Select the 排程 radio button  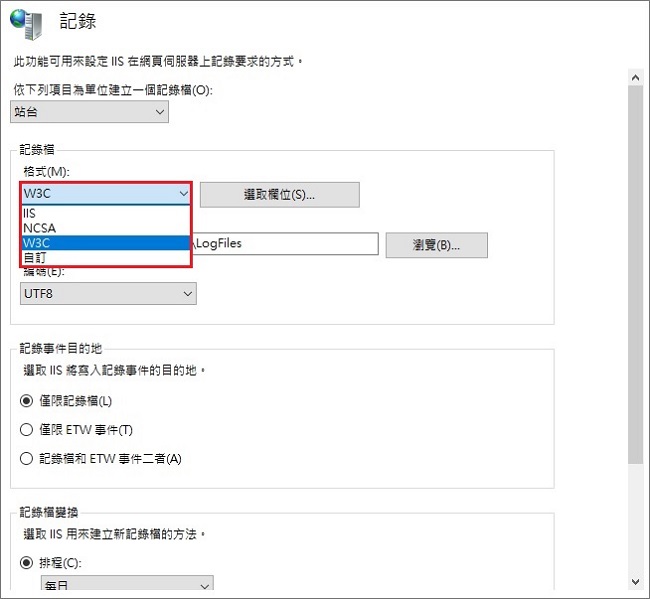tap(28, 561)
